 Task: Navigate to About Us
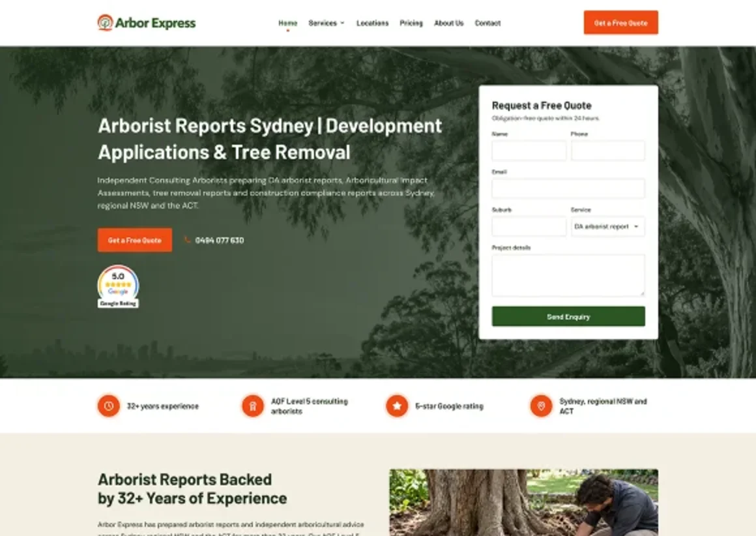(448, 23)
